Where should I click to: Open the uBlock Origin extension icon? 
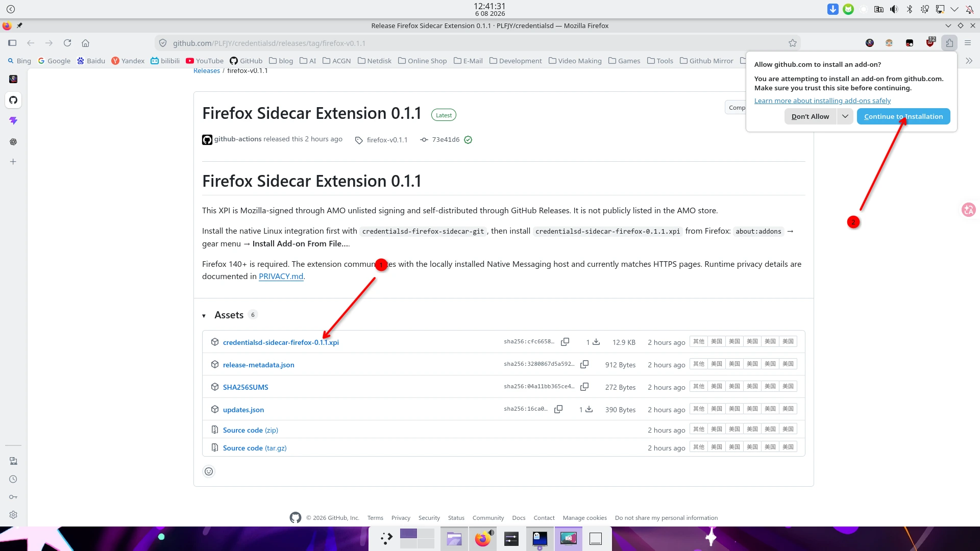tap(930, 43)
